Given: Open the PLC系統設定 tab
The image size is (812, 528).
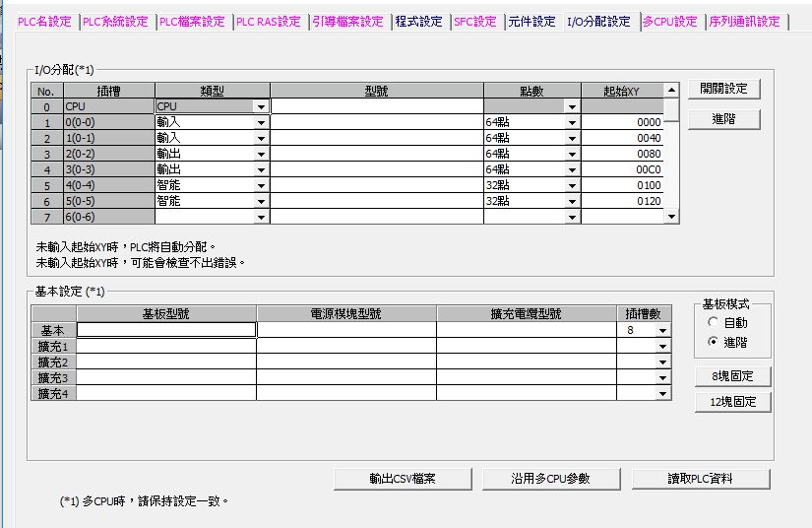Looking at the screenshot, I should pyautogui.click(x=114, y=22).
